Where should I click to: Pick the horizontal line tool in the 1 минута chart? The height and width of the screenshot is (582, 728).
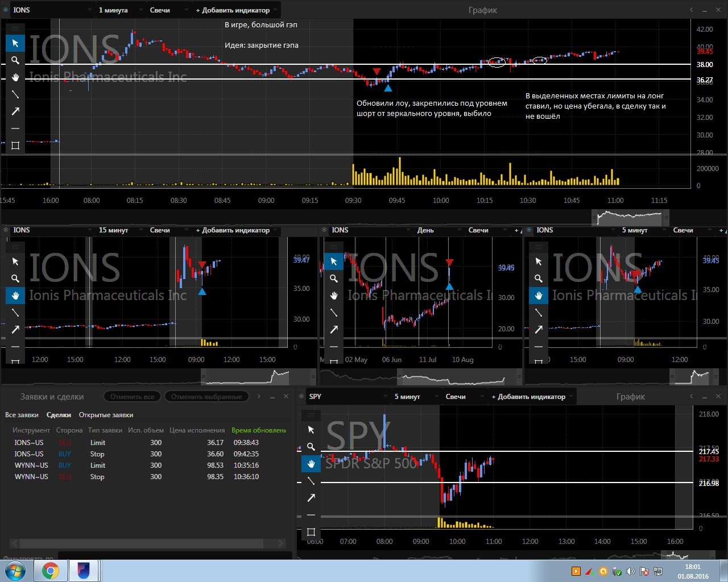tap(15, 128)
